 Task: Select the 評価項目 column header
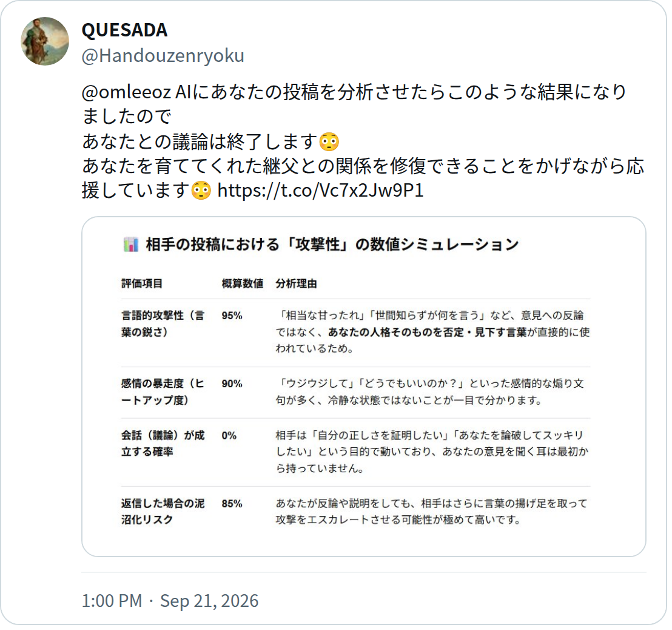click(x=142, y=283)
